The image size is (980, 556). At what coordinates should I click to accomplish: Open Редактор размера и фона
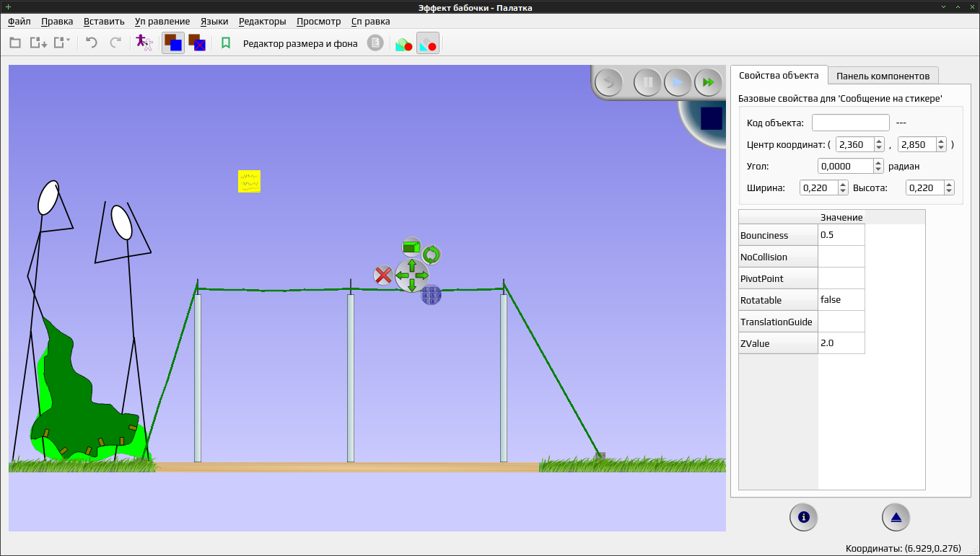click(x=300, y=43)
